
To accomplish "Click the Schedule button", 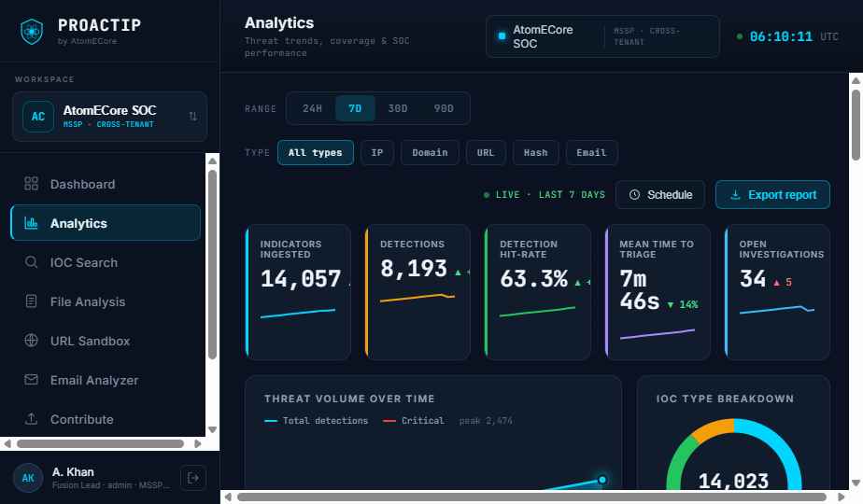I will (660, 195).
